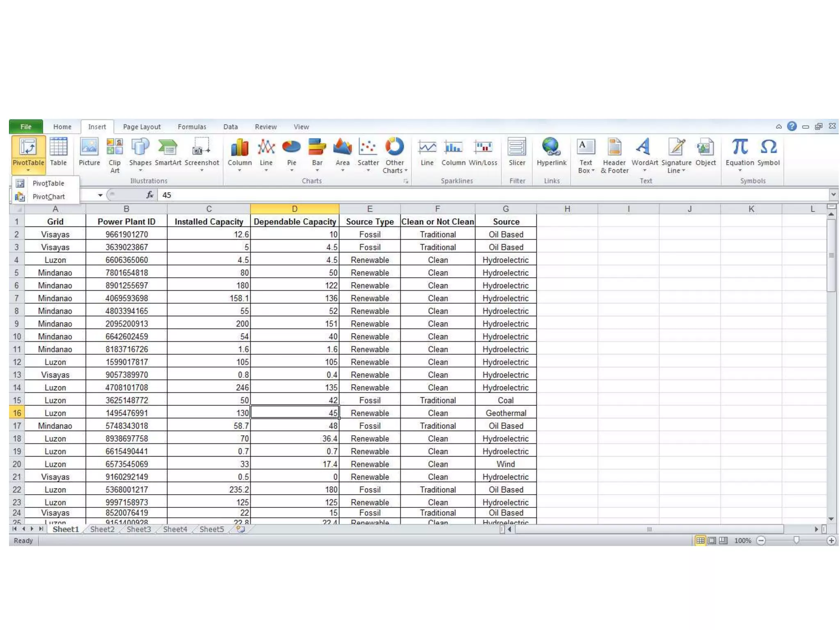Expand the formula bar

pos(833,194)
